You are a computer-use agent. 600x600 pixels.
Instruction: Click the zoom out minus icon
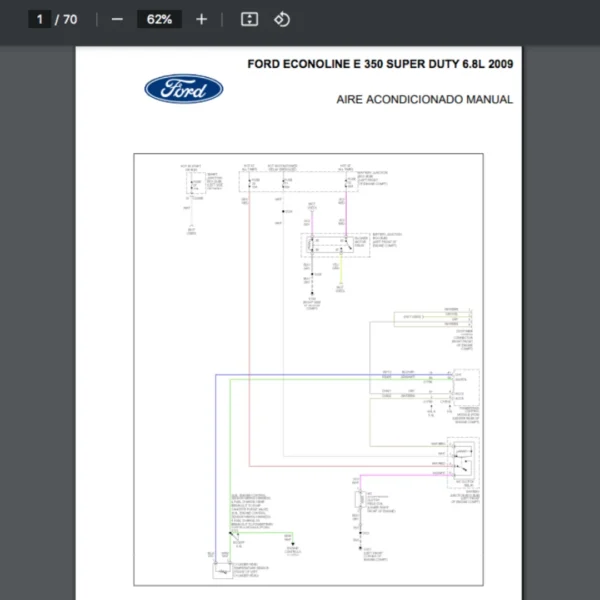pyautogui.click(x=117, y=19)
